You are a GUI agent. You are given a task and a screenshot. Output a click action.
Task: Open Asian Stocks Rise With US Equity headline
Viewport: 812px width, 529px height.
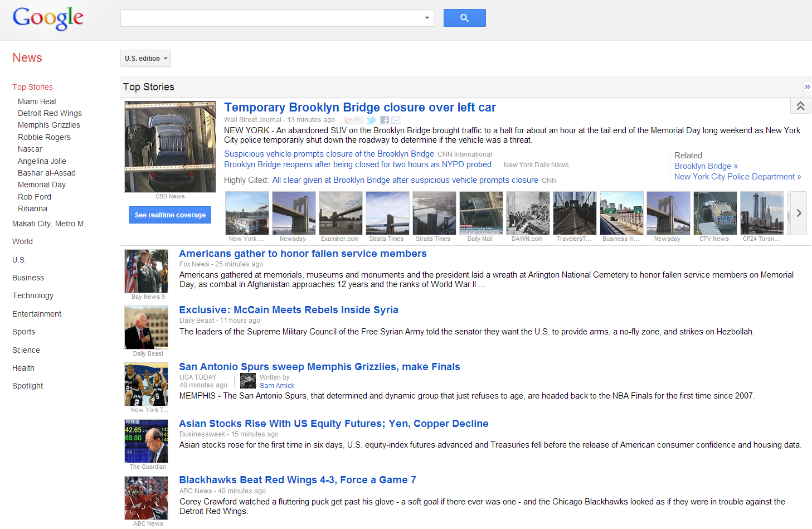click(333, 424)
